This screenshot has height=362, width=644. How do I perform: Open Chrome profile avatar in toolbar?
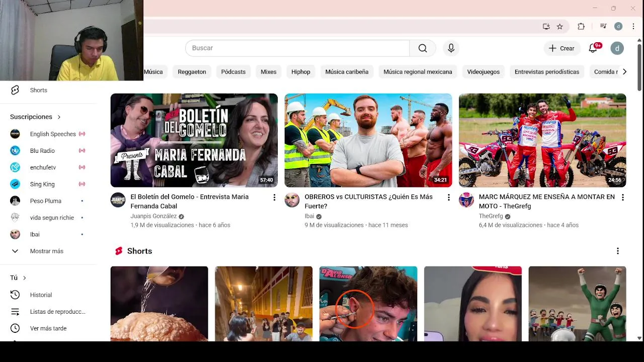coord(618,27)
